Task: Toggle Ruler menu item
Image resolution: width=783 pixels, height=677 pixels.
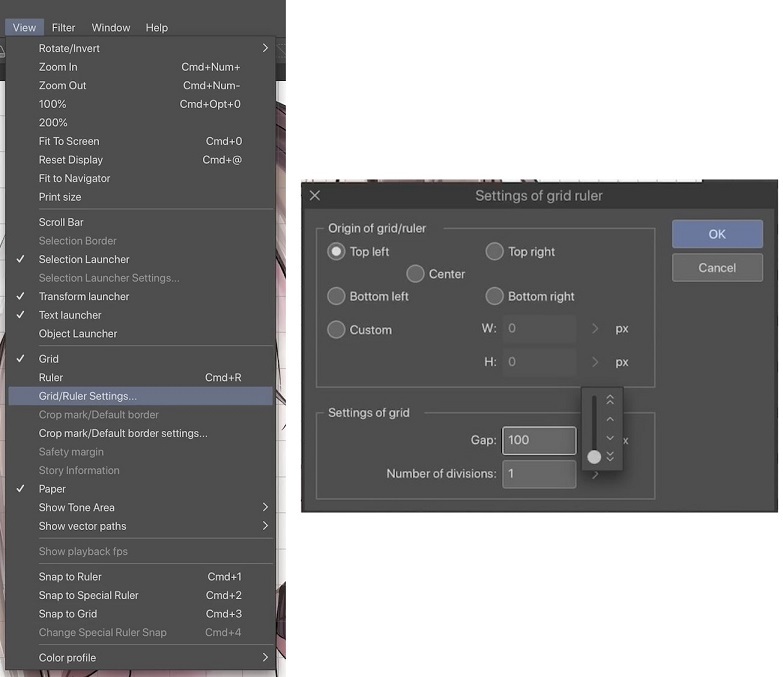Action: pos(141,377)
